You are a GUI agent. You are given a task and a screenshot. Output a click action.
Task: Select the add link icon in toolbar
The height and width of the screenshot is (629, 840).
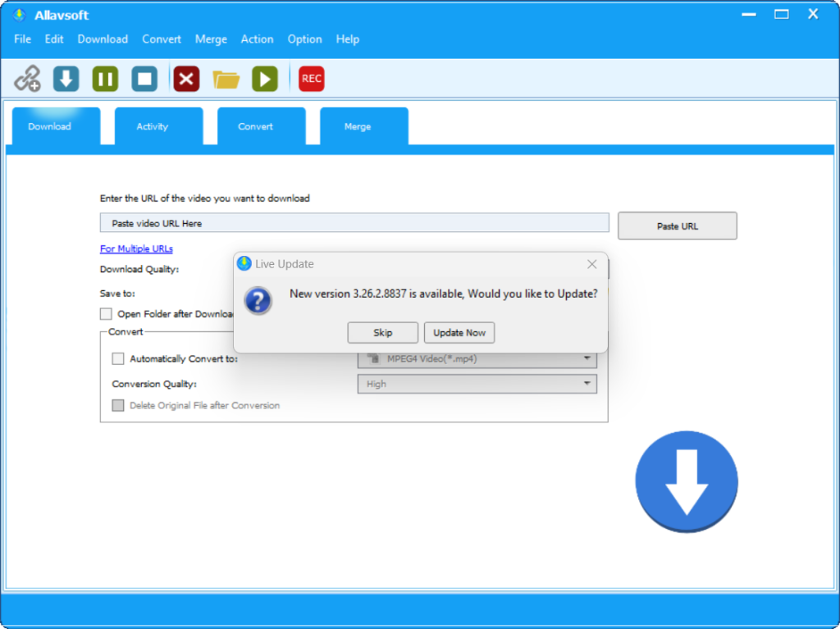(x=27, y=79)
